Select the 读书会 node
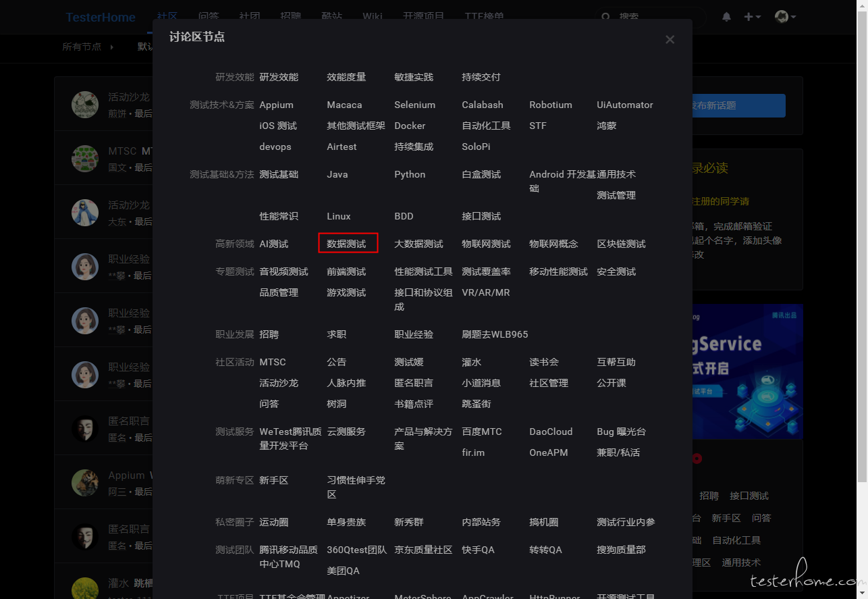 pyautogui.click(x=544, y=362)
